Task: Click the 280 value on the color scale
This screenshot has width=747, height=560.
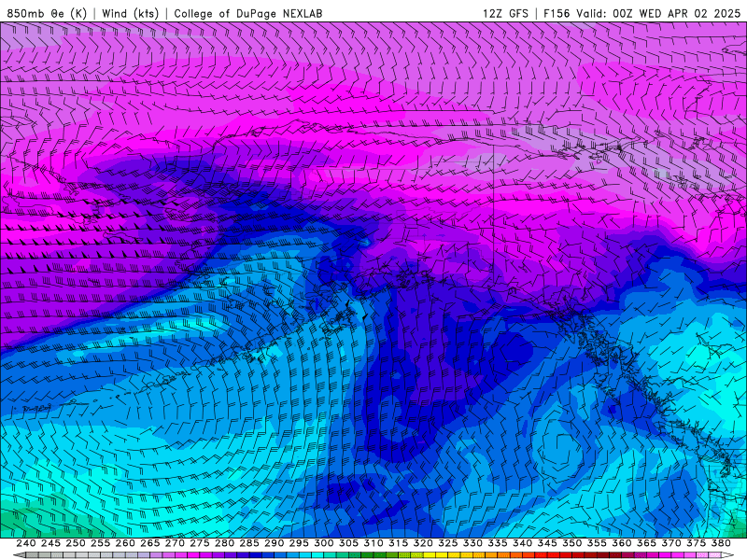Action: click(x=224, y=543)
